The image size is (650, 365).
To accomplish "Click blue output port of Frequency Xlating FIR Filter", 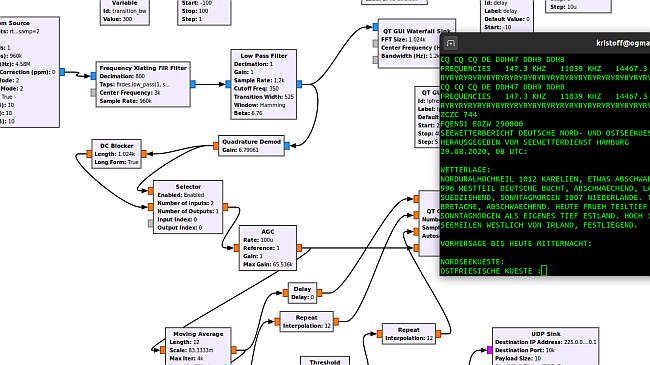I will click(x=193, y=84).
